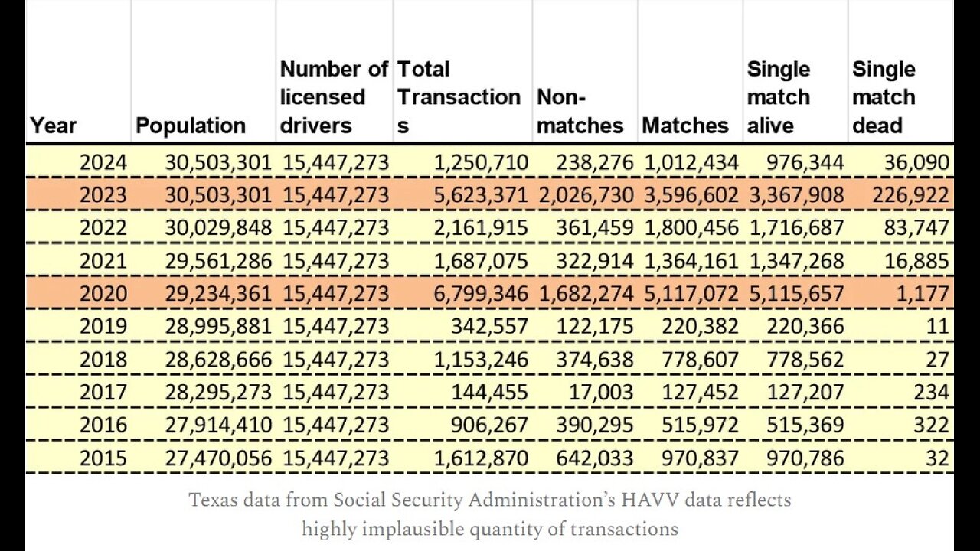Click the Number of licensed drivers header
Viewport: 980px width, 551px height.
334,97
